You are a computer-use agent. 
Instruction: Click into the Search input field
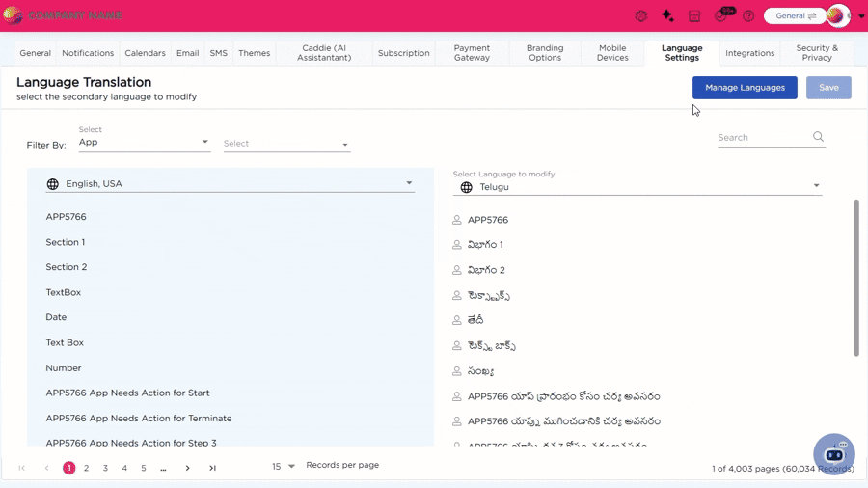762,138
